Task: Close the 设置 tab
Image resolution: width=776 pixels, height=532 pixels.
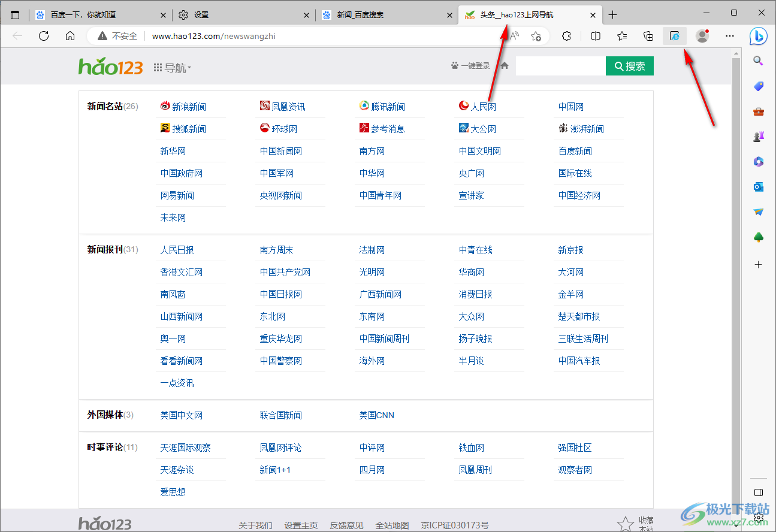Action: coord(307,15)
